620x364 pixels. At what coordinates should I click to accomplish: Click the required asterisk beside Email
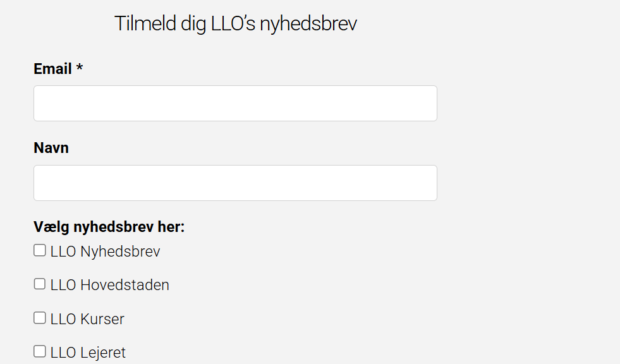[x=80, y=69]
